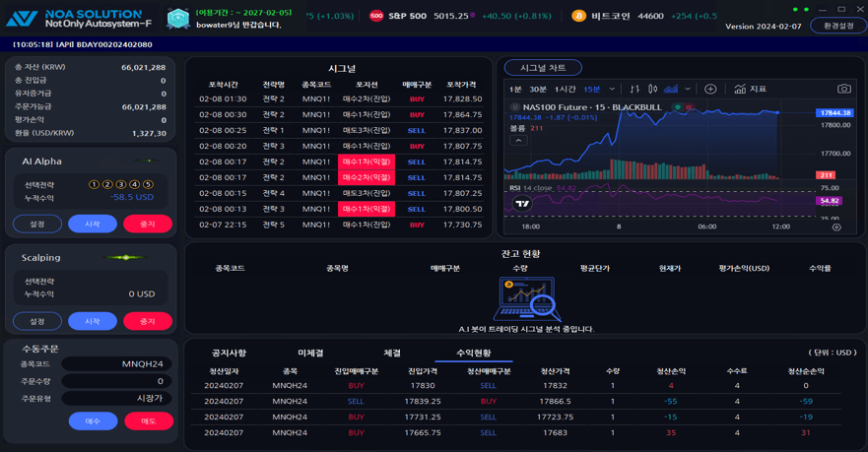Expand the chart type dropdown arrow
Viewport: 868px width, 452px height.
688,89
